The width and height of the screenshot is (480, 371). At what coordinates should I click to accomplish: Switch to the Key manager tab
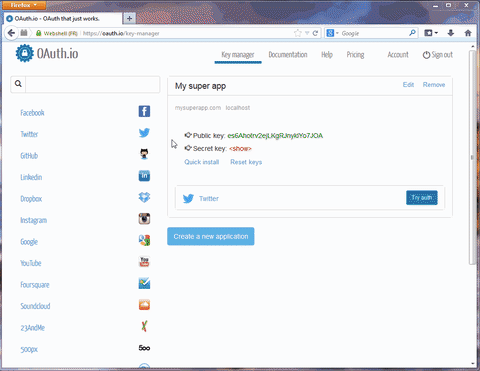click(x=238, y=55)
